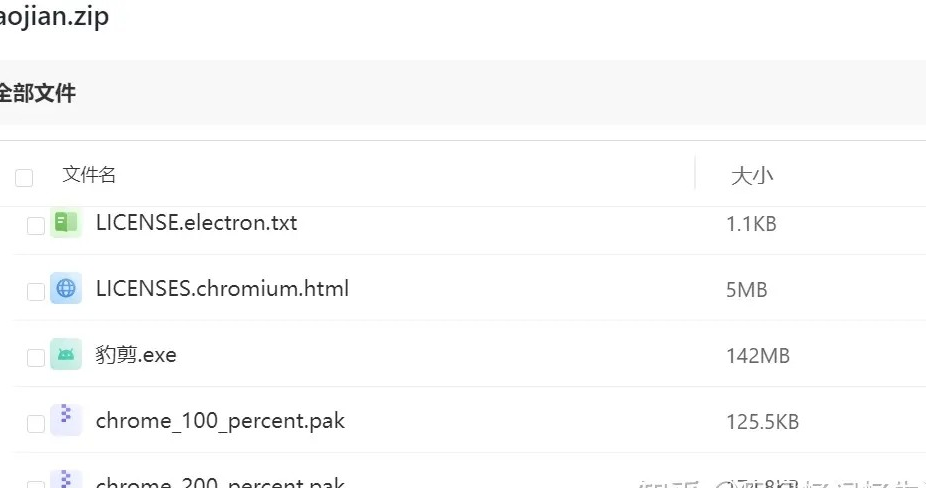Click the chrome_200_percent.pak archive icon
The height and width of the screenshot is (488, 926).
coord(66,480)
